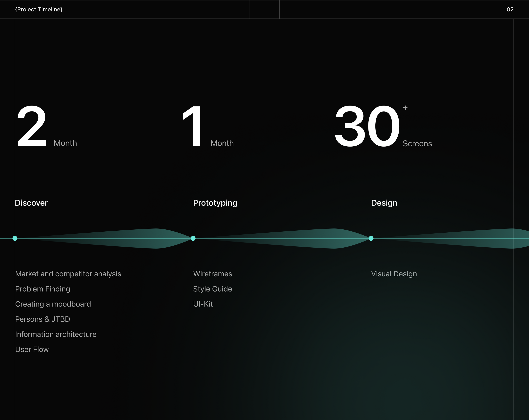This screenshot has height=420, width=529.
Task: Click the page number 02 indicator
Action: (x=510, y=10)
